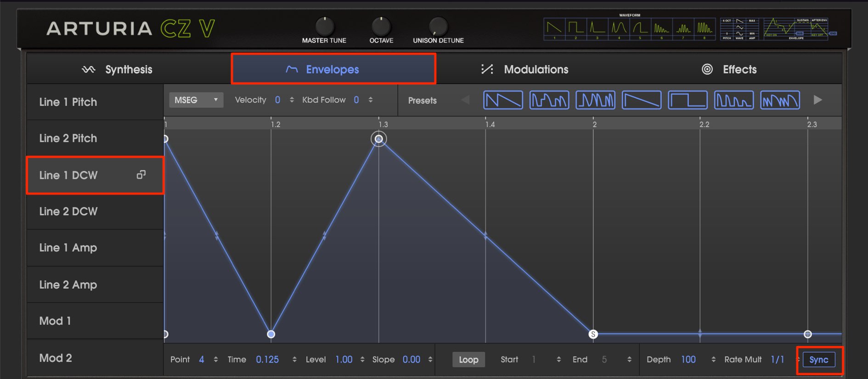Select the Line 1 Pitch envelope

tap(95, 102)
